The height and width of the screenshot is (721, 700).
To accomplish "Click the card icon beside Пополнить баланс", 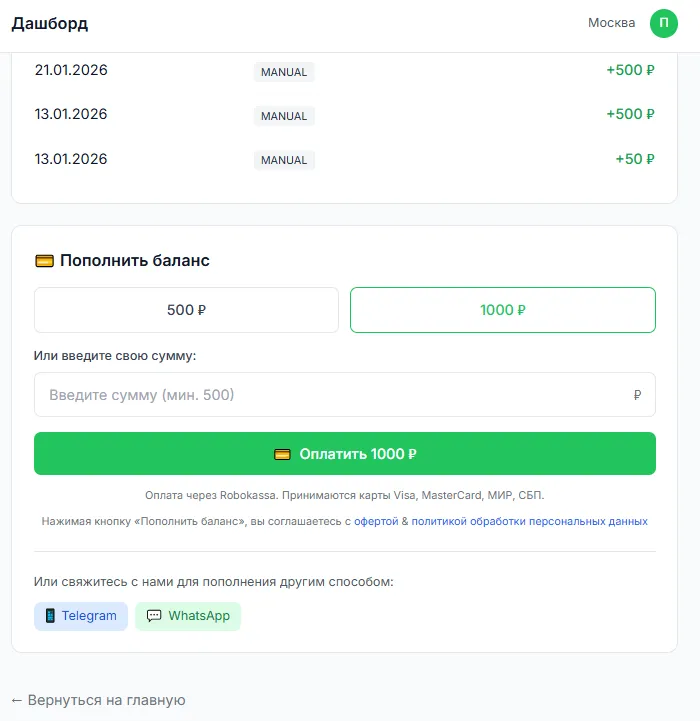I will (45, 261).
